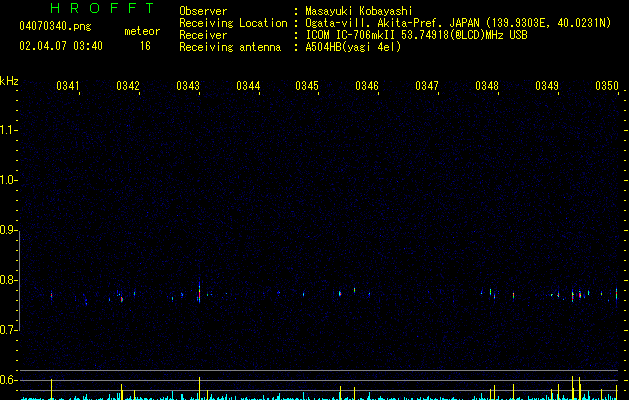Click the Ogata-vill. Akita-Pref. JAPAN location text
Screen dimensions: 629x400
coord(458,23)
